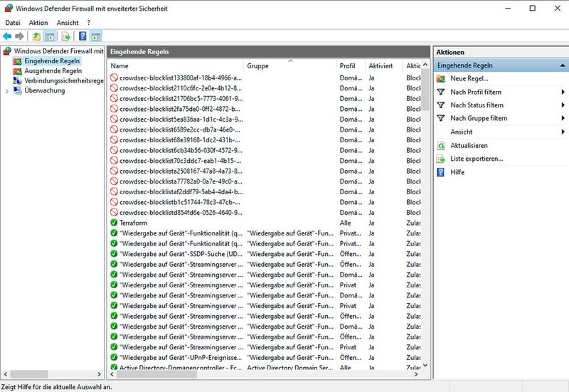Click rules list horizontal scrollbar thumb

tap(156, 374)
